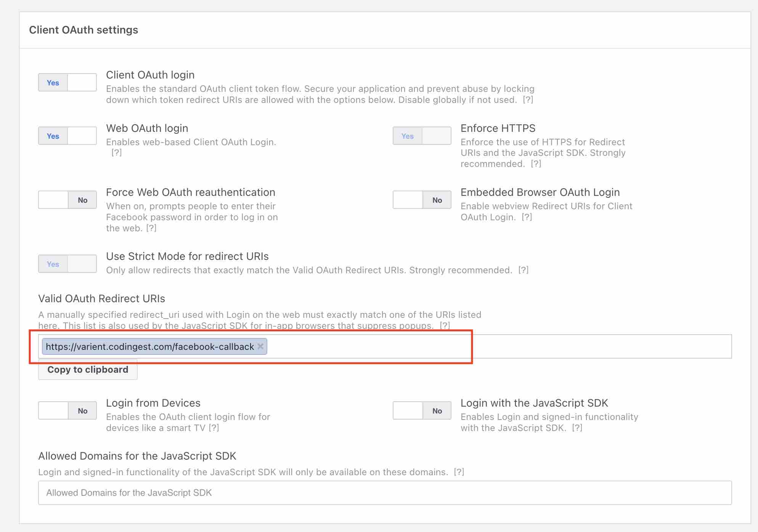The image size is (758, 532).
Task: Open help [?] for Embedded Browser OAuth Login
Action: pos(527,217)
